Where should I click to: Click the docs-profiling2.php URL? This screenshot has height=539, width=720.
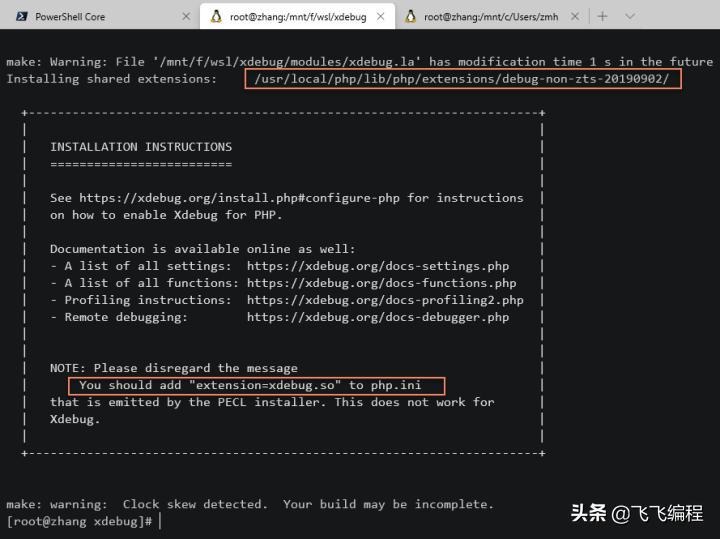coord(385,300)
